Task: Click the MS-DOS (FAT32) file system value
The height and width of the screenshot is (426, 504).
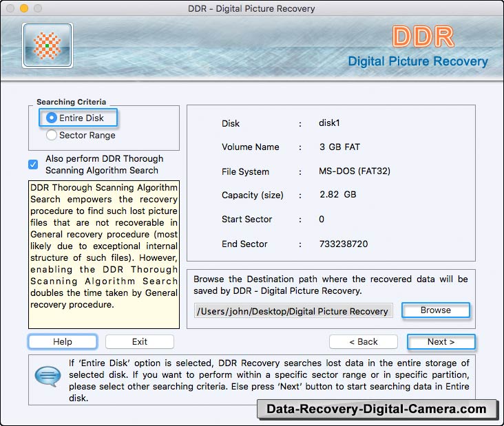Action: point(355,171)
